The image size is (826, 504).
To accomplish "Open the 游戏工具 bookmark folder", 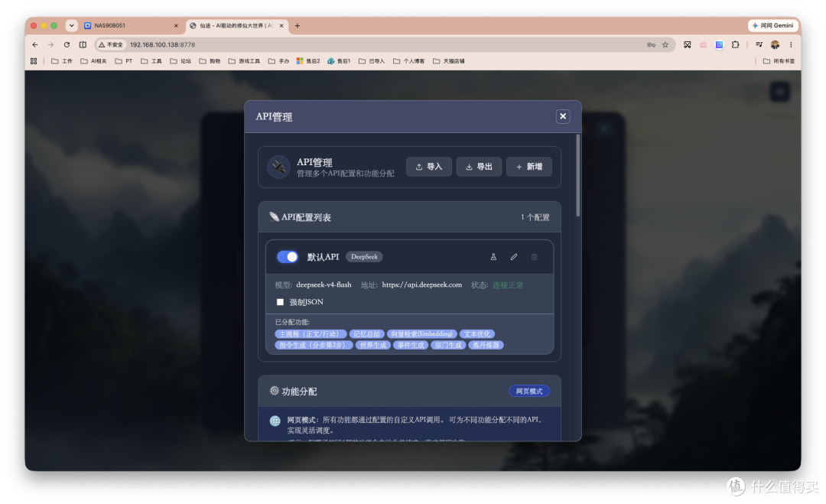I will (244, 61).
